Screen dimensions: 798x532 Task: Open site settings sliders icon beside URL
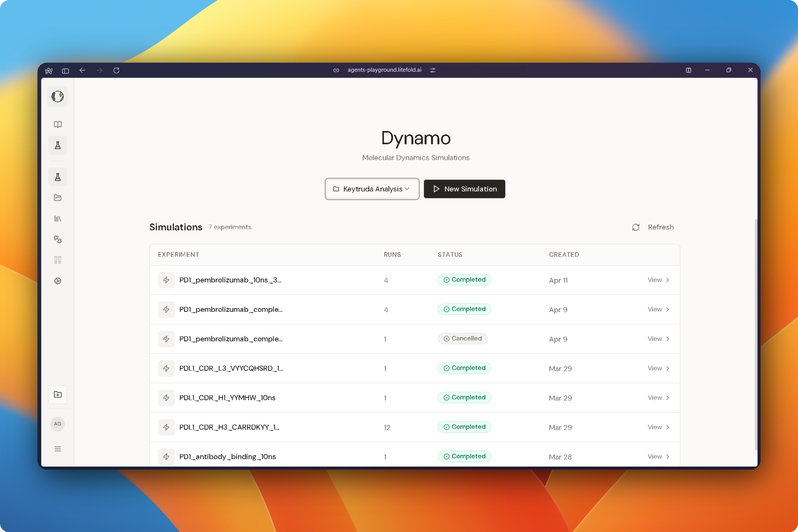(x=433, y=70)
